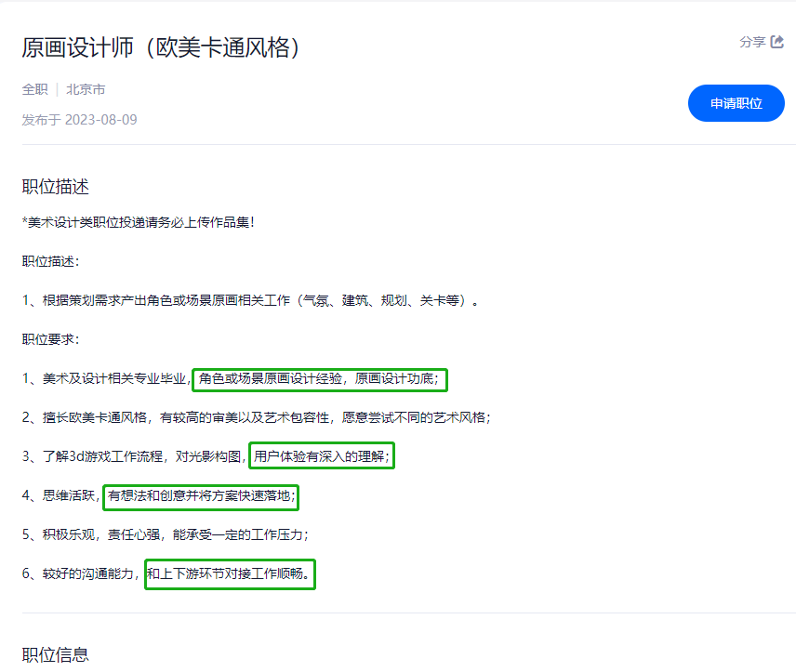Click the 职位描述 section heading
The width and height of the screenshot is (796, 672).
(56, 187)
